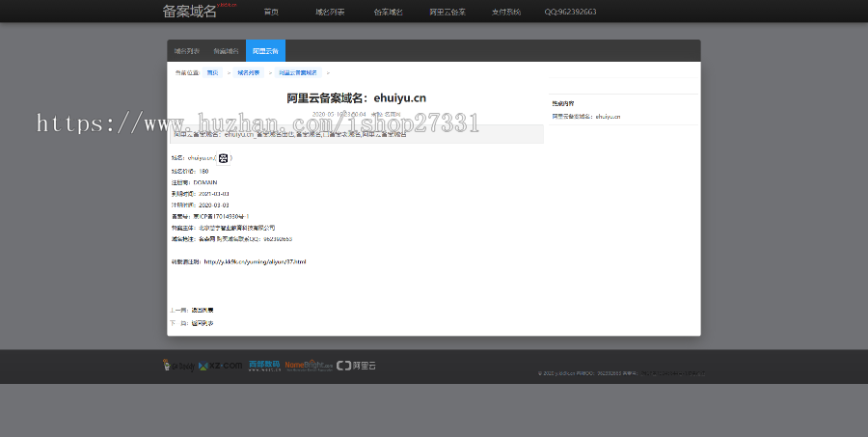Click the 下一篇 (next article) link
The image size is (868, 437).
[203, 323]
